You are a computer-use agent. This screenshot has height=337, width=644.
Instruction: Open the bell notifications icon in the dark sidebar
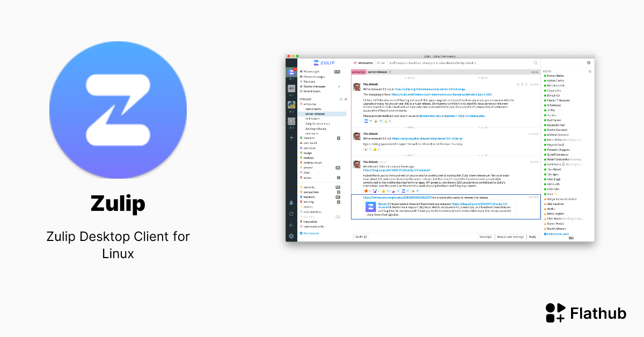(291, 202)
